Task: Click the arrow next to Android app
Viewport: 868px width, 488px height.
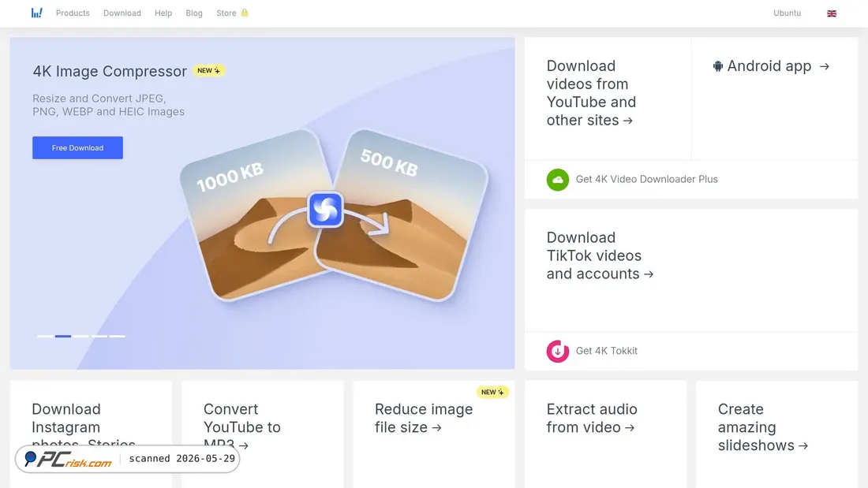Action: tap(825, 66)
